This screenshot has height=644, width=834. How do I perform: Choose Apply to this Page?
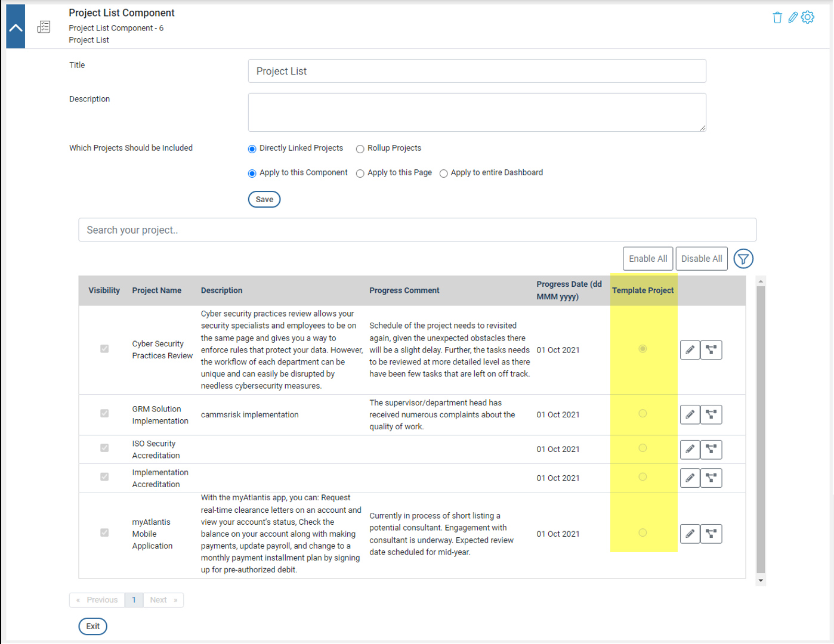coord(360,174)
